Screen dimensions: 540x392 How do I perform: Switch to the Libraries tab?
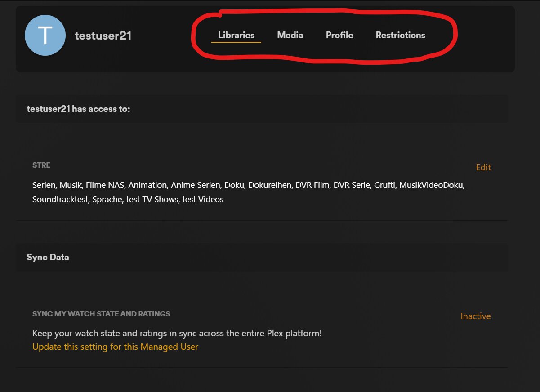pos(236,35)
